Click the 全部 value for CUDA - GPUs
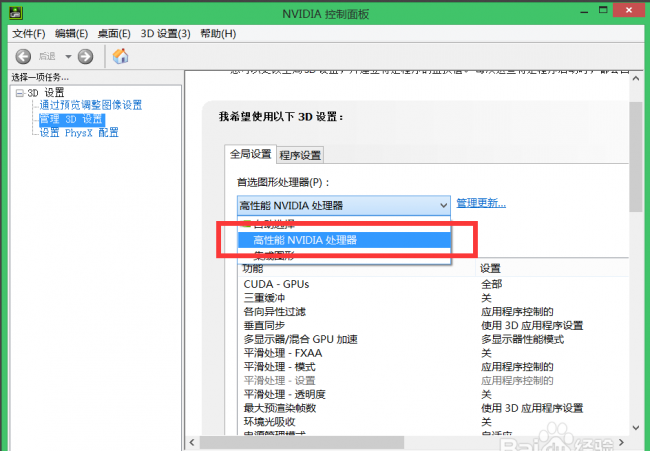 (x=492, y=284)
